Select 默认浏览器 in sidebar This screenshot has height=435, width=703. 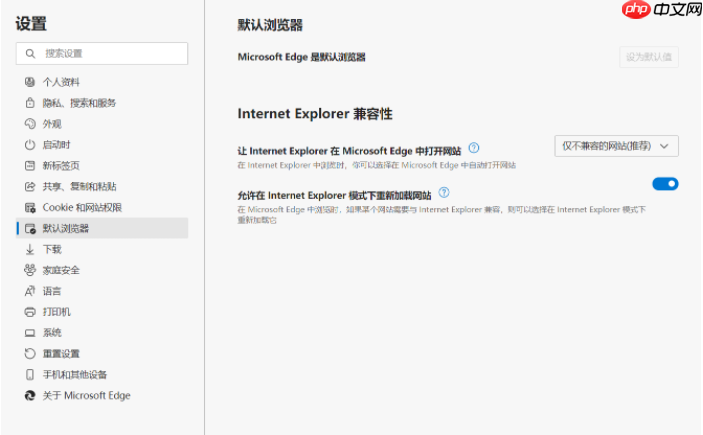click(102, 228)
